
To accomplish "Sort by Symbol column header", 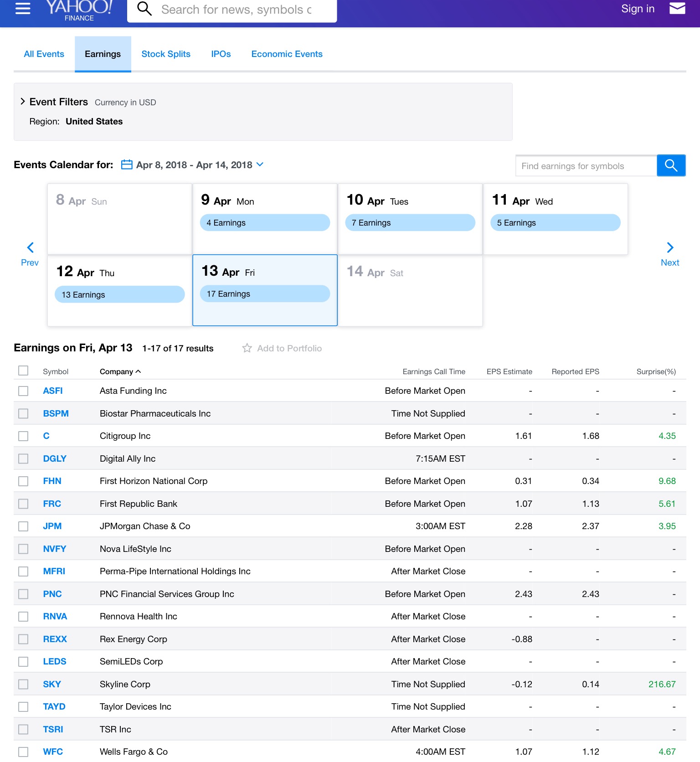I will [x=56, y=371].
